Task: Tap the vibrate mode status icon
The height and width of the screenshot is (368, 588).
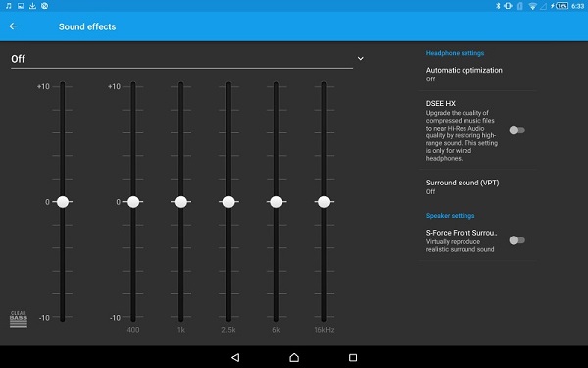Action: (508, 6)
